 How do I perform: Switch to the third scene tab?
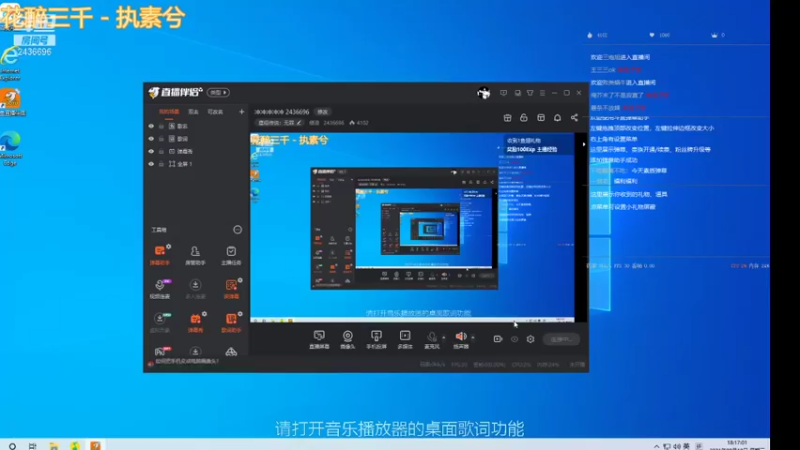[x=215, y=112]
